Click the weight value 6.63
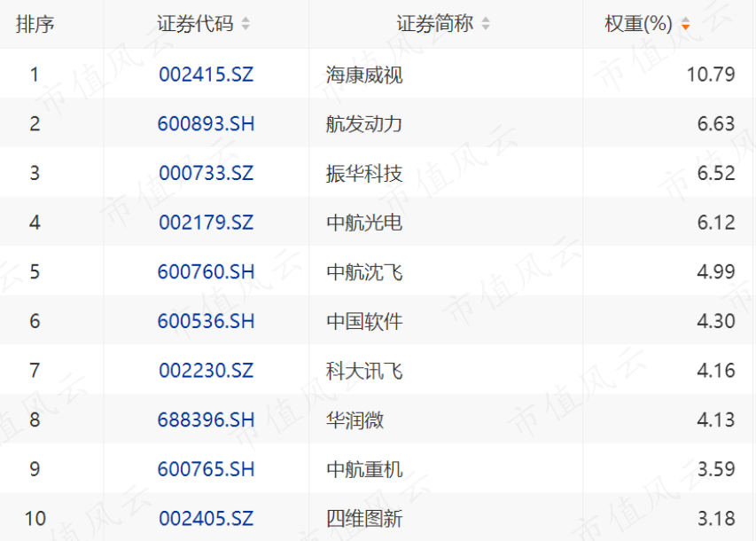Viewport: 756px width, 541px height. click(x=716, y=124)
